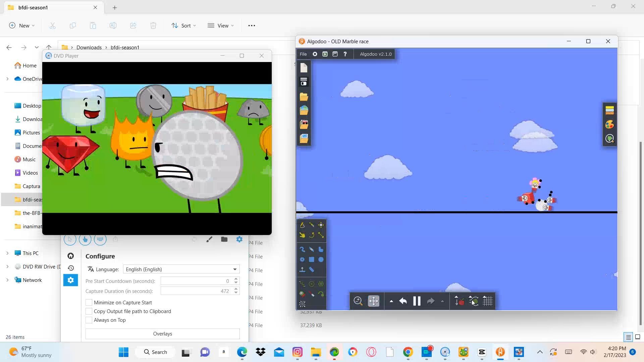Expand the This PC tree item
Image resolution: width=644 pixels, height=362 pixels.
(7, 253)
